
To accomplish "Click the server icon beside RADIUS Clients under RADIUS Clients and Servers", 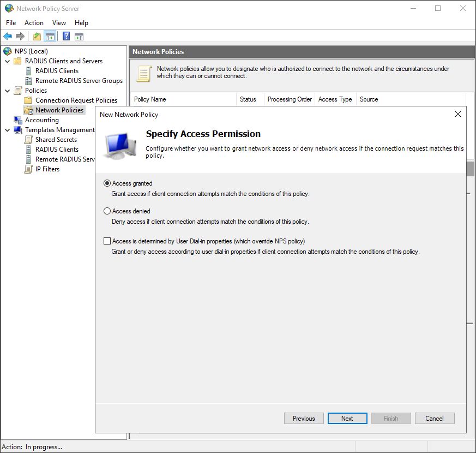I will [x=28, y=71].
